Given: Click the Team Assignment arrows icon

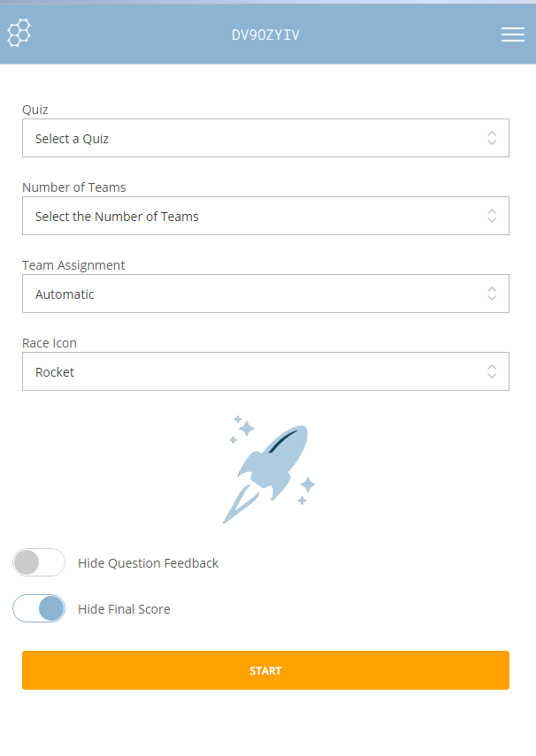Looking at the screenshot, I should pos(492,294).
